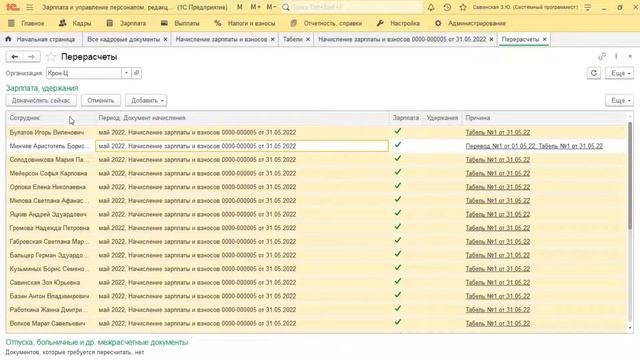This screenshot has width=640, height=360.
Task: Open the Главное menu section
Action: [26, 23]
